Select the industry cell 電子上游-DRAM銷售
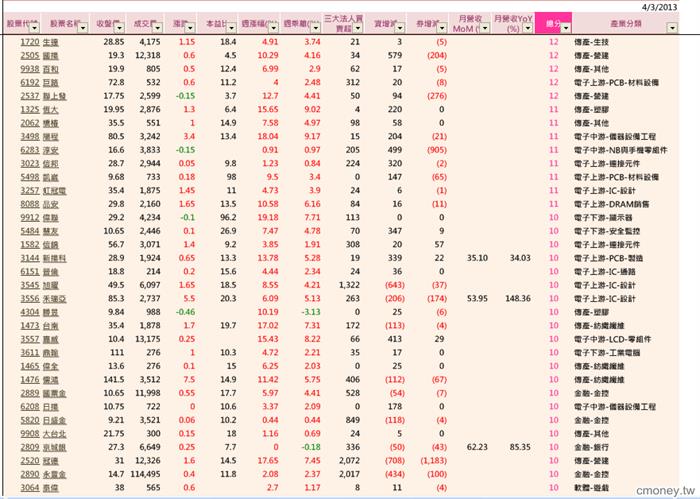The width and height of the screenshot is (700, 499). (612, 204)
